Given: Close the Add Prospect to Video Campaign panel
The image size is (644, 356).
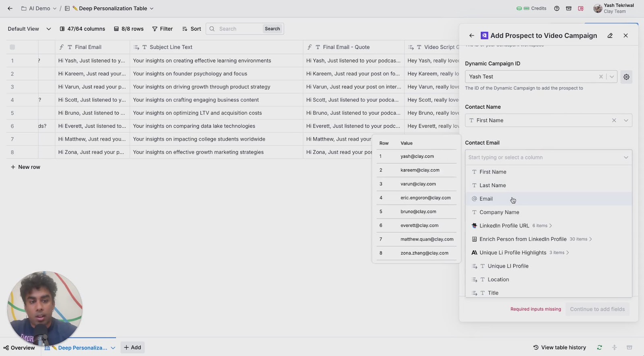Looking at the screenshot, I should coord(626,35).
